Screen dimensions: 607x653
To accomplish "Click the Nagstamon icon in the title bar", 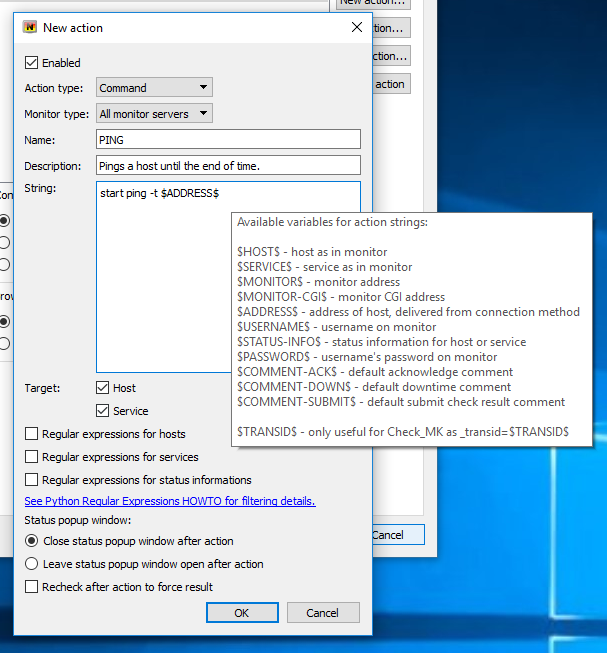I will click(x=30, y=28).
